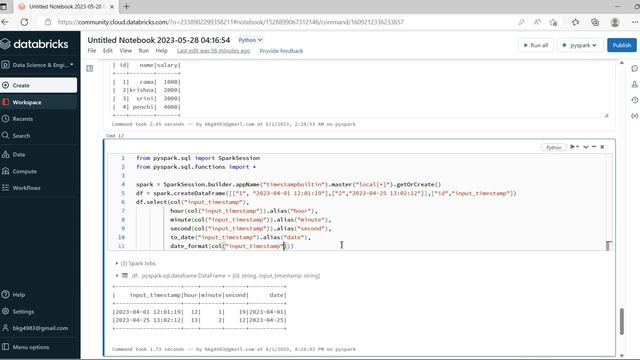The image size is (640, 360).
Task: Close the Untitled Notebook browser tab
Action: (112, 7)
